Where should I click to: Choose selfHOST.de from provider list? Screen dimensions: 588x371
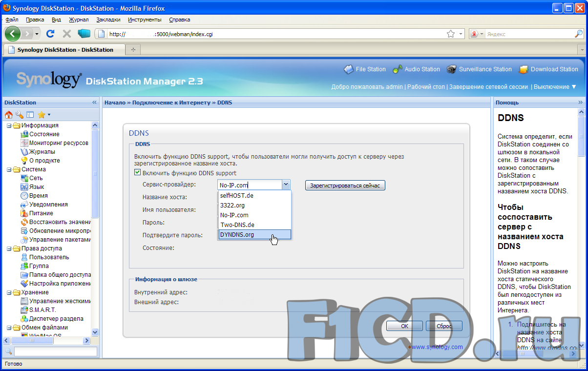point(255,196)
